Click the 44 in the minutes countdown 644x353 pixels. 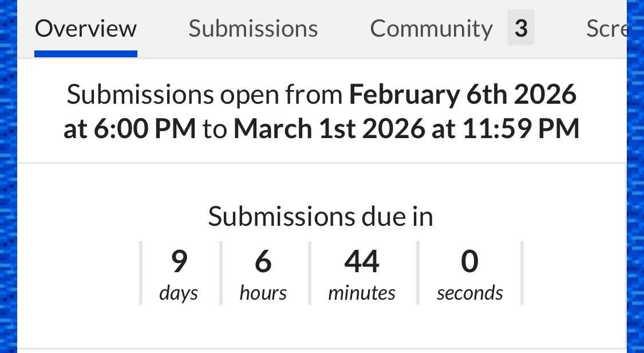click(362, 262)
